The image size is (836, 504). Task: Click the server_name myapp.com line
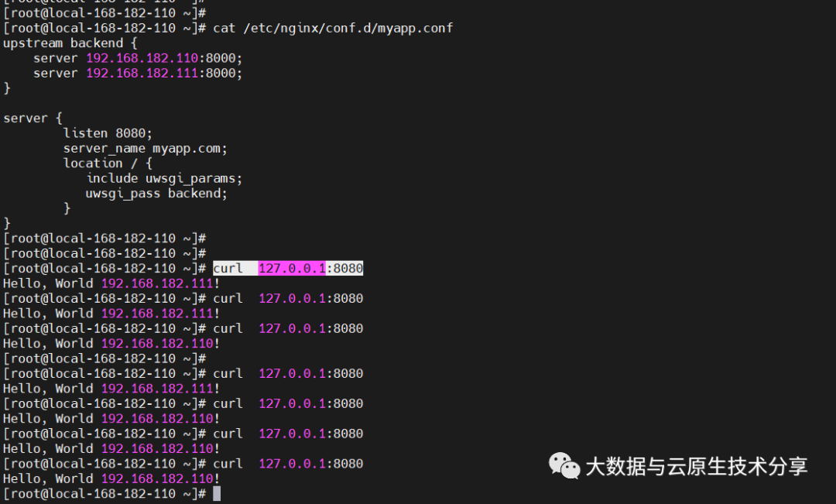(x=144, y=148)
